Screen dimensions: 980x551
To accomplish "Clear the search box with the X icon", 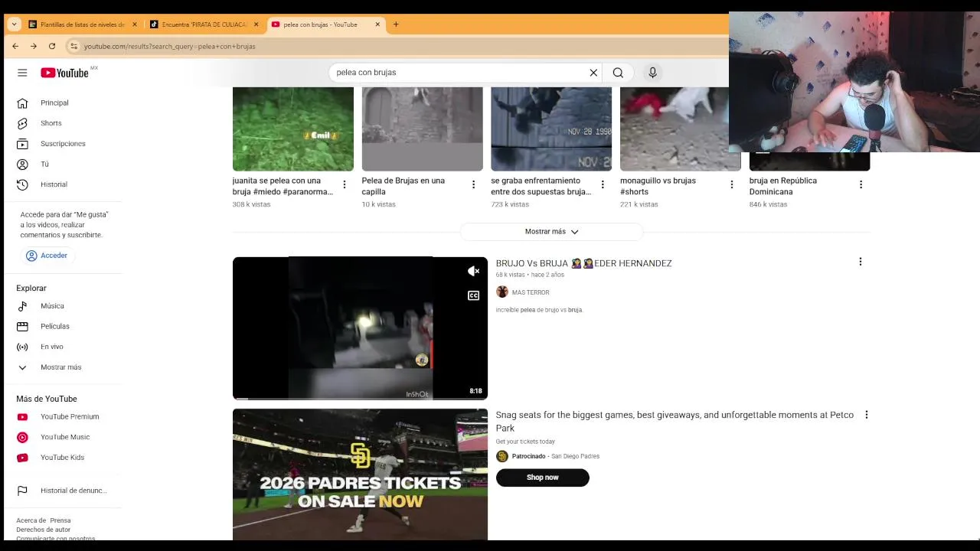I will (x=593, y=73).
